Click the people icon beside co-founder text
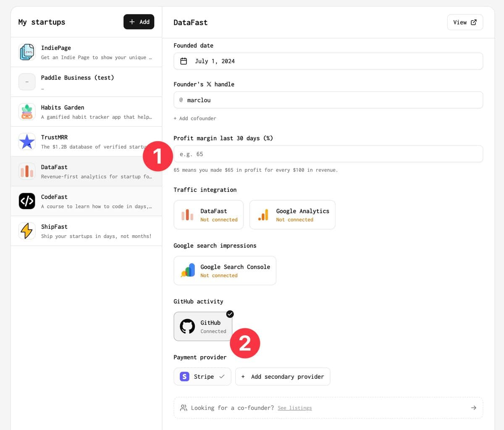This screenshot has width=504, height=430. [x=184, y=408]
